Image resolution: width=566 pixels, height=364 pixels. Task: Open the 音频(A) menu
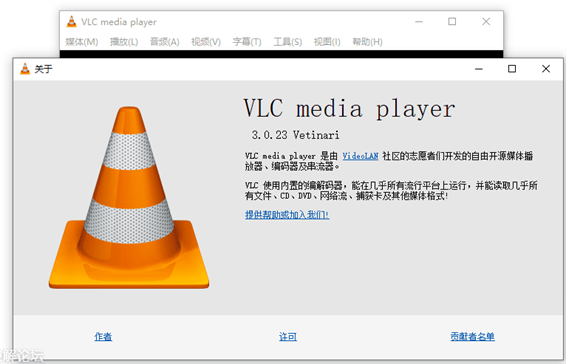(x=165, y=42)
